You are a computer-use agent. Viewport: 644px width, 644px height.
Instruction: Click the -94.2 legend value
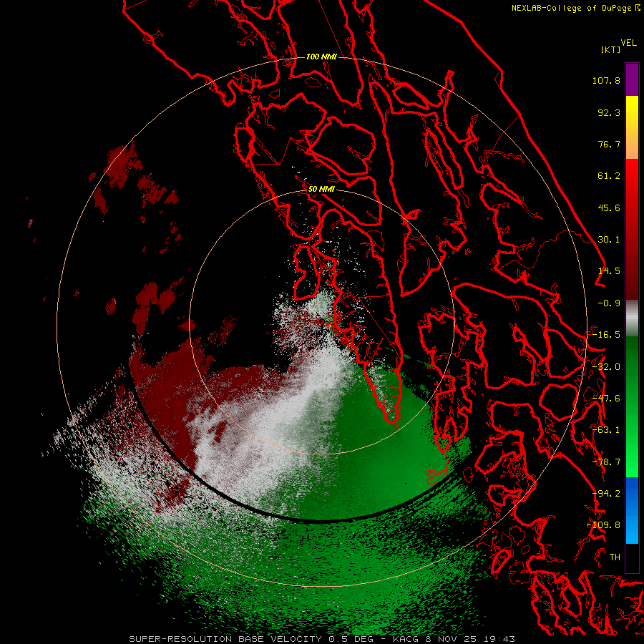(606, 494)
